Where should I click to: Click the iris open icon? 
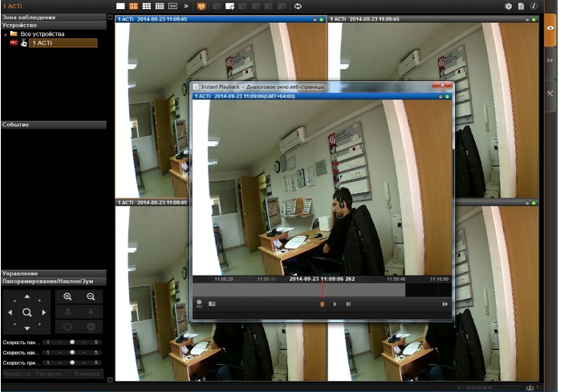click(90, 327)
